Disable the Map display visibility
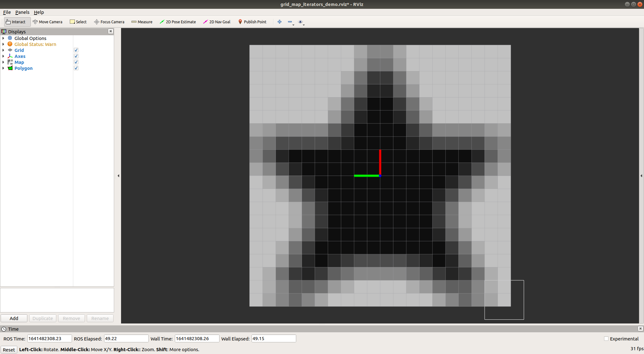The width and height of the screenshot is (644, 354). coord(76,62)
